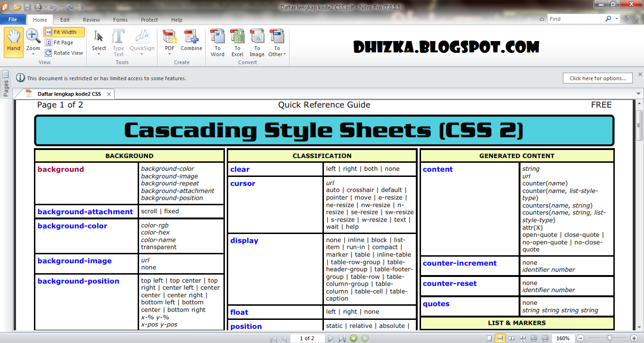Expand the Pages side panel
Viewport: 644px width, 343px height.
click(x=6, y=84)
